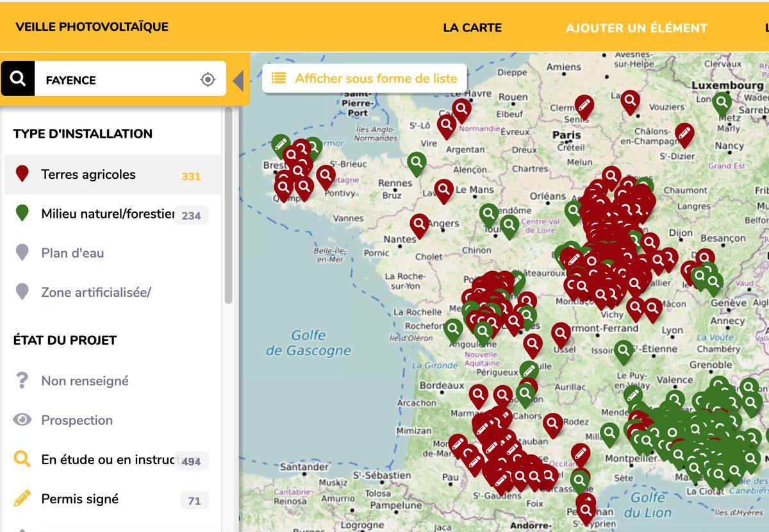
Task: Click the 331 count badge
Action: click(x=191, y=176)
